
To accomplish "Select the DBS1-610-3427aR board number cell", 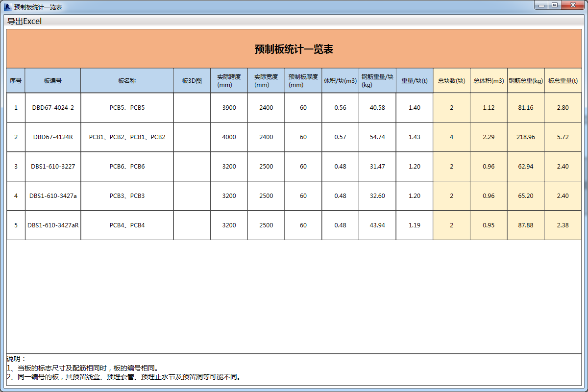I will (53, 225).
